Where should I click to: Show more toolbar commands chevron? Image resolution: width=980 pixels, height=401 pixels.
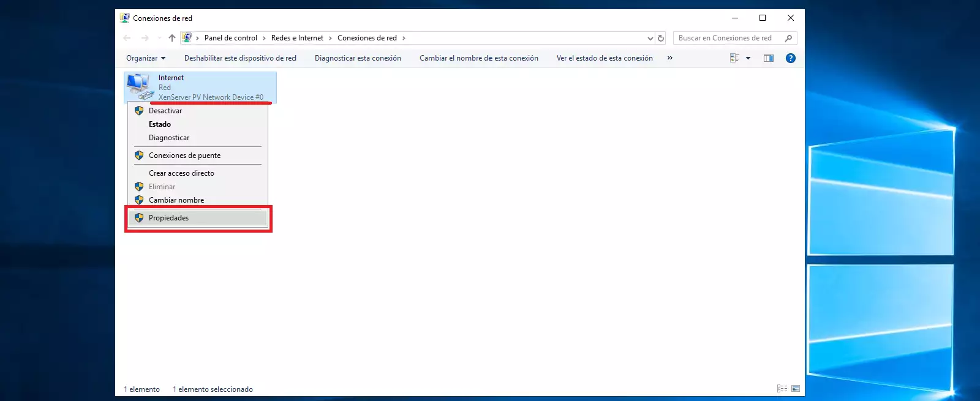click(670, 58)
